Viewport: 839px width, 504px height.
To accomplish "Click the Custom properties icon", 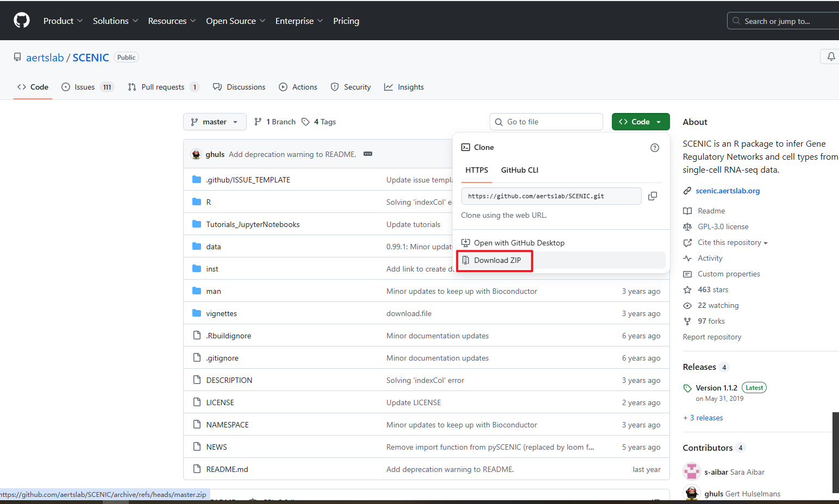I will [x=687, y=274].
